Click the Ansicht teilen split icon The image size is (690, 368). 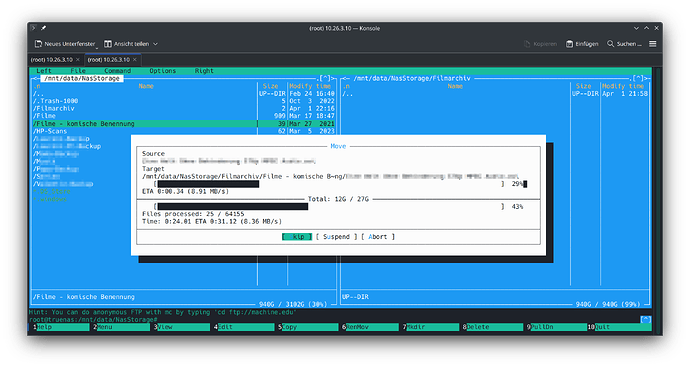pyautogui.click(x=108, y=44)
